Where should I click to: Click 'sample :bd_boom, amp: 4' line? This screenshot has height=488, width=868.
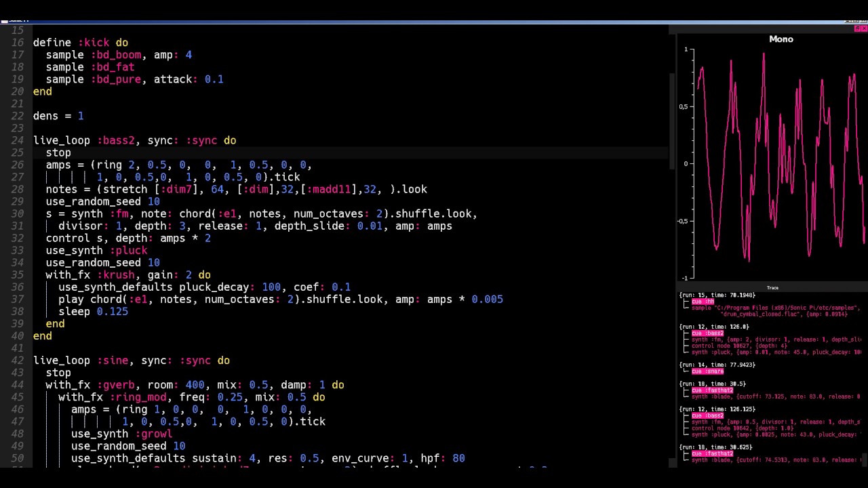(119, 55)
